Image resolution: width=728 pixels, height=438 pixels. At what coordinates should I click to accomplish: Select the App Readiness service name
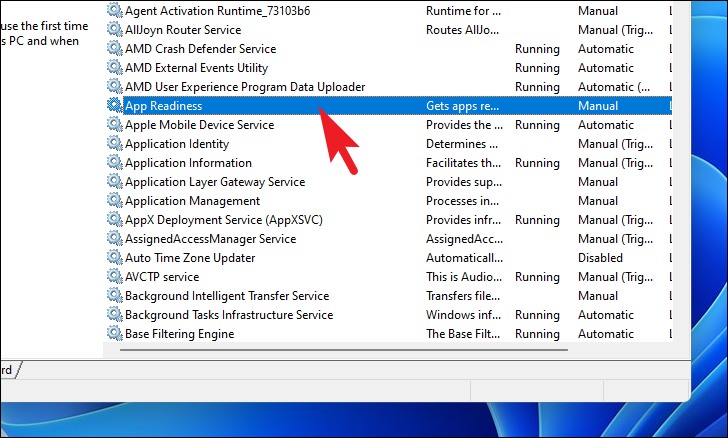click(164, 106)
